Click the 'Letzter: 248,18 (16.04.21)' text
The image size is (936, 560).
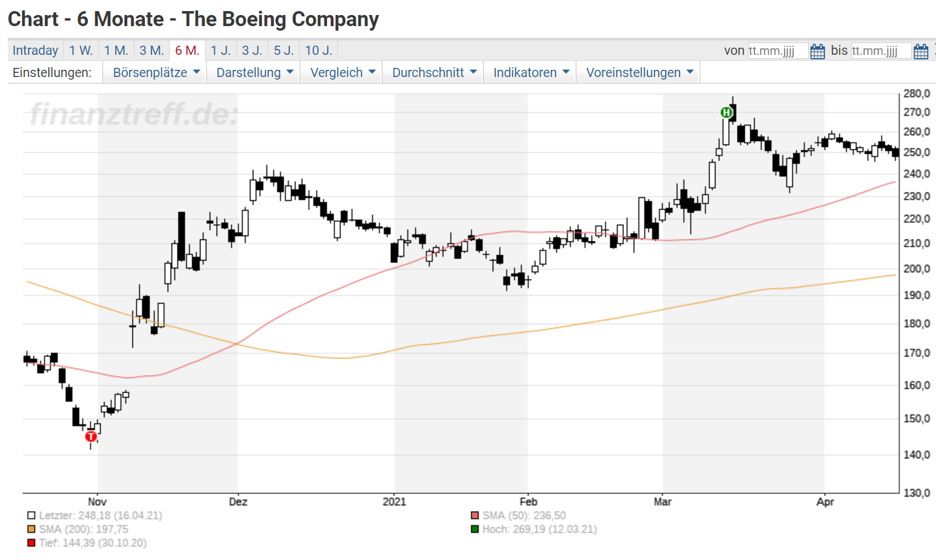[101, 516]
